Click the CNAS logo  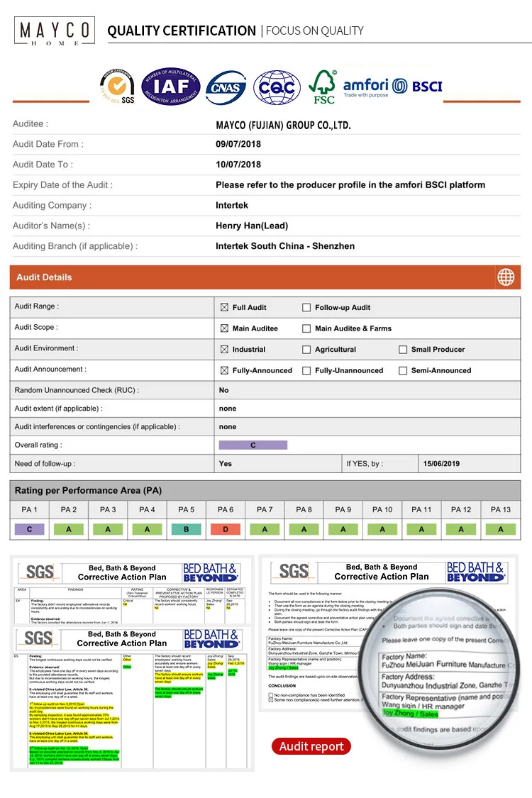click(x=226, y=87)
